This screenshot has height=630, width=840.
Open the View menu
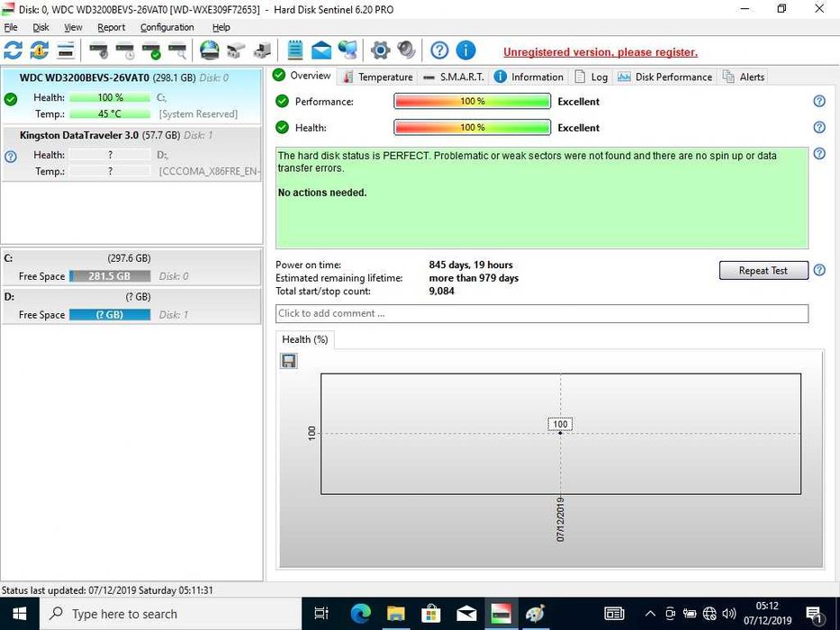tap(74, 27)
